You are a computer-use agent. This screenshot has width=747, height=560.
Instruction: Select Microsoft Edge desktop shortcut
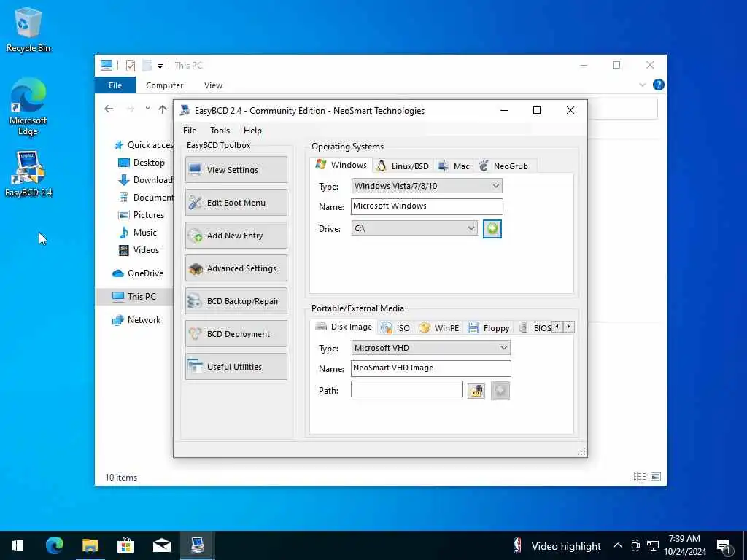28,107
